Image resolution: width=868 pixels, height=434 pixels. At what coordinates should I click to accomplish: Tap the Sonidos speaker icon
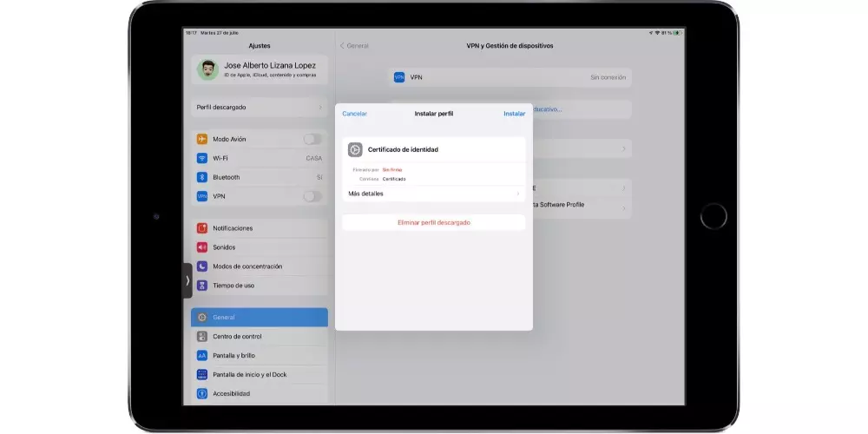202,247
